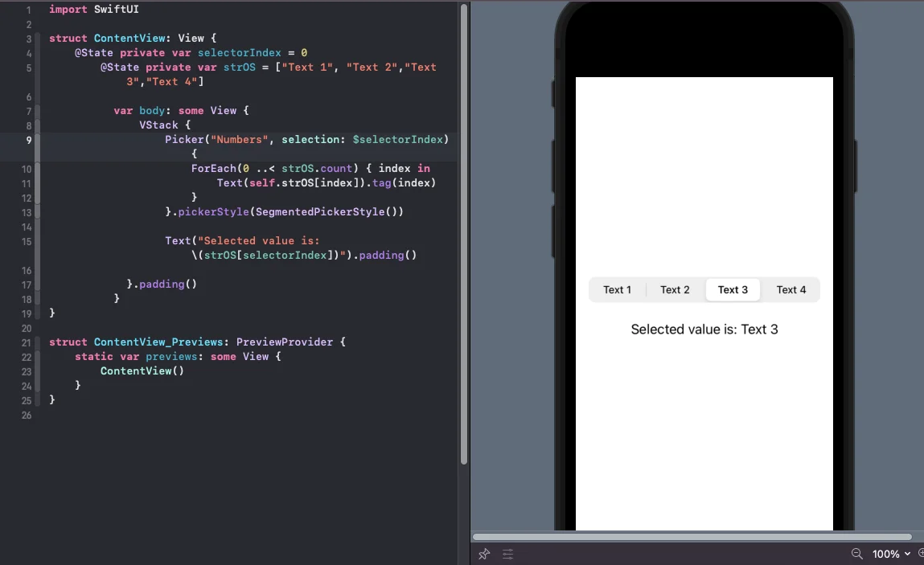
Task: Click 'ContentView_Previews' struct name
Action: point(158,342)
